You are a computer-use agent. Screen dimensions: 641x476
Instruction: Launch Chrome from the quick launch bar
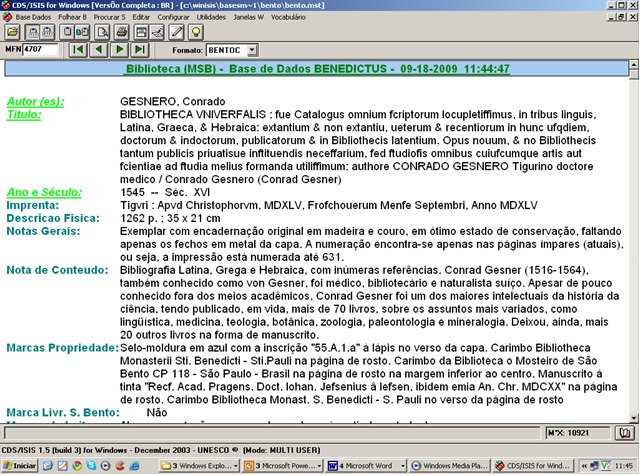point(76,465)
